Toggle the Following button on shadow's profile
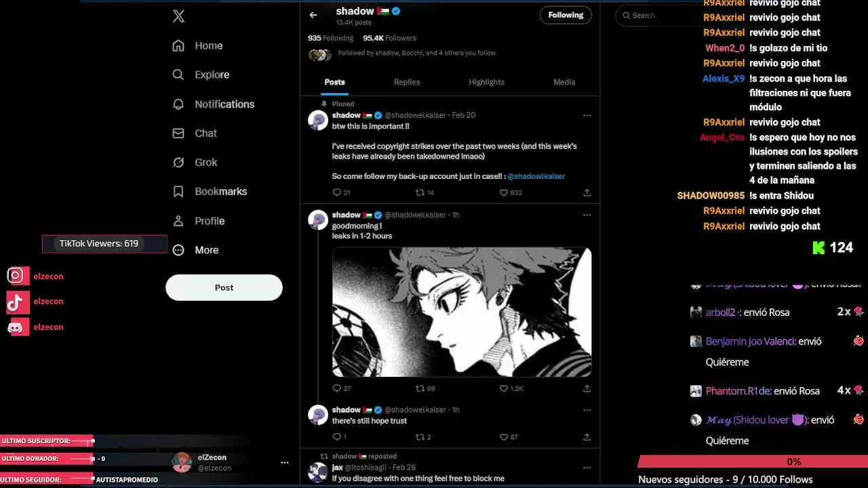This screenshot has height=488, width=868. [x=566, y=15]
